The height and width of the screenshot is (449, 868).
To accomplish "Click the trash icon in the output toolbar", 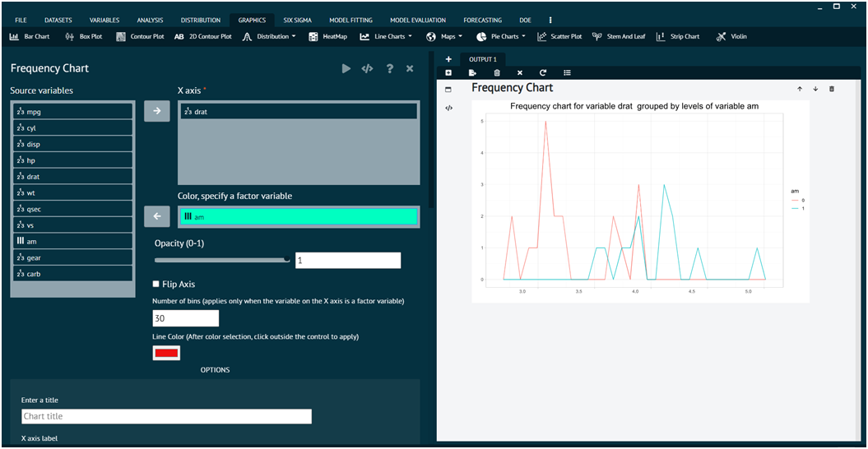I will point(497,72).
